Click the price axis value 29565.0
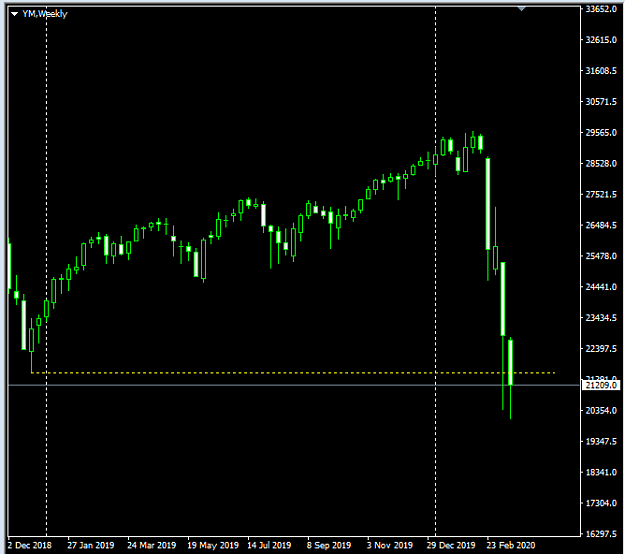Viewport: 625px width, 554px height. (x=601, y=132)
